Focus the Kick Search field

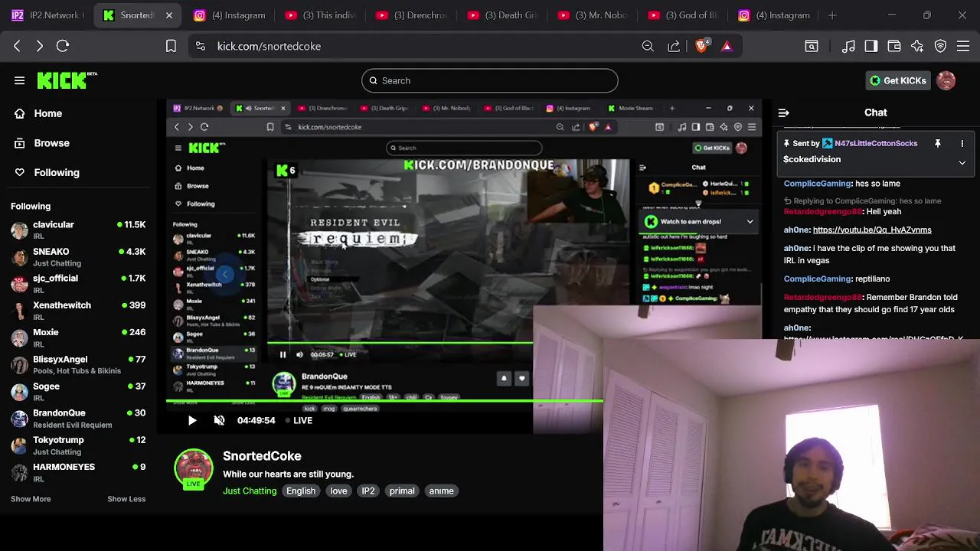tap(490, 80)
